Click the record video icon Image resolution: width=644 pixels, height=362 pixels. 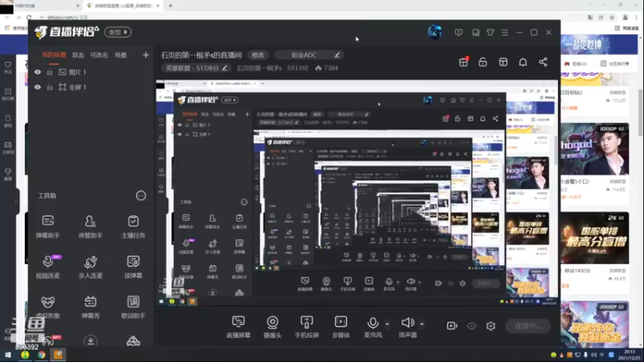pos(452,326)
